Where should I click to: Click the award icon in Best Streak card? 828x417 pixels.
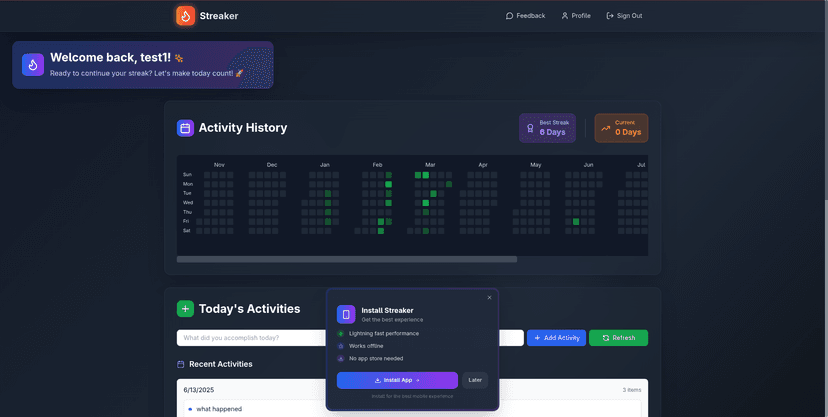point(529,128)
